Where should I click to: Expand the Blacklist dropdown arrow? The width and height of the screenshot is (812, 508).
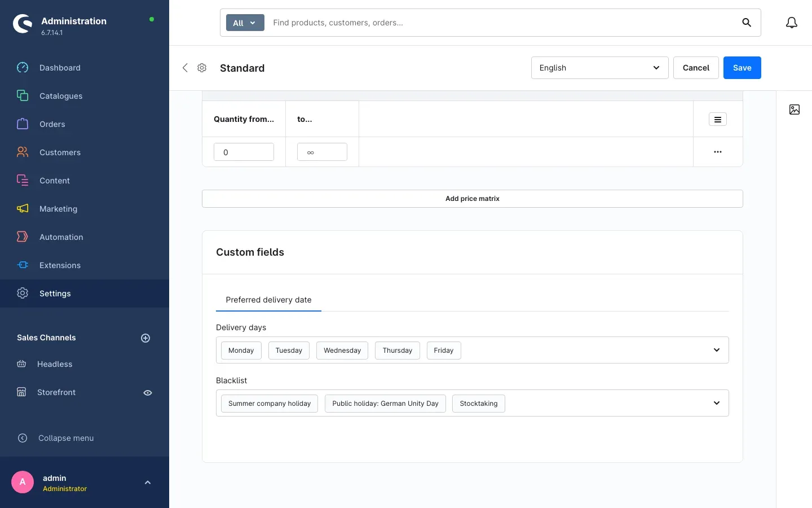[717, 403]
